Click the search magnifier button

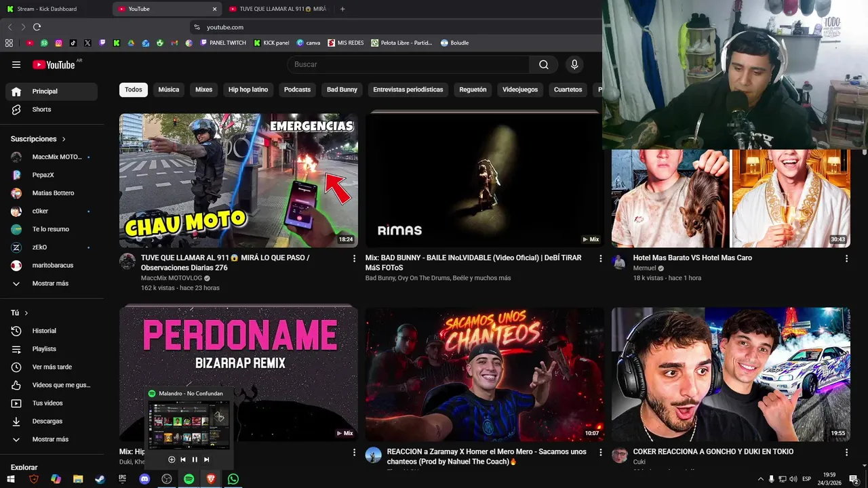[x=544, y=64]
